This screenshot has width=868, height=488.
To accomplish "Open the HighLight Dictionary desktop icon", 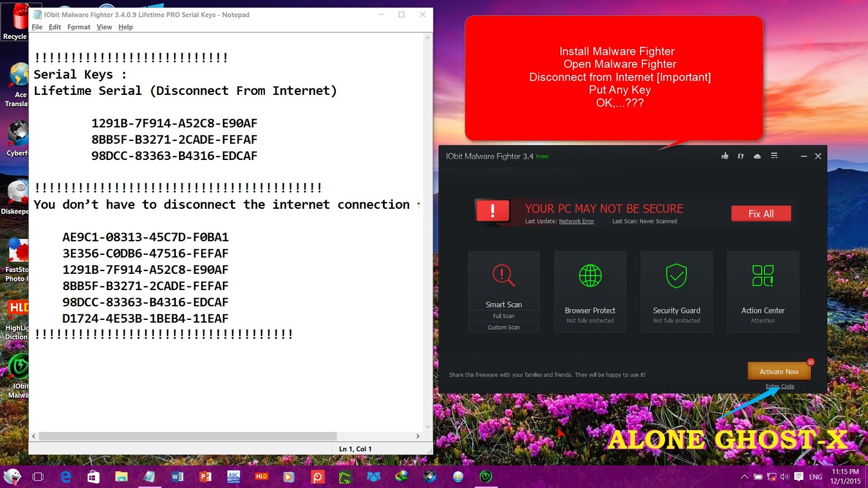I will 16,320.
